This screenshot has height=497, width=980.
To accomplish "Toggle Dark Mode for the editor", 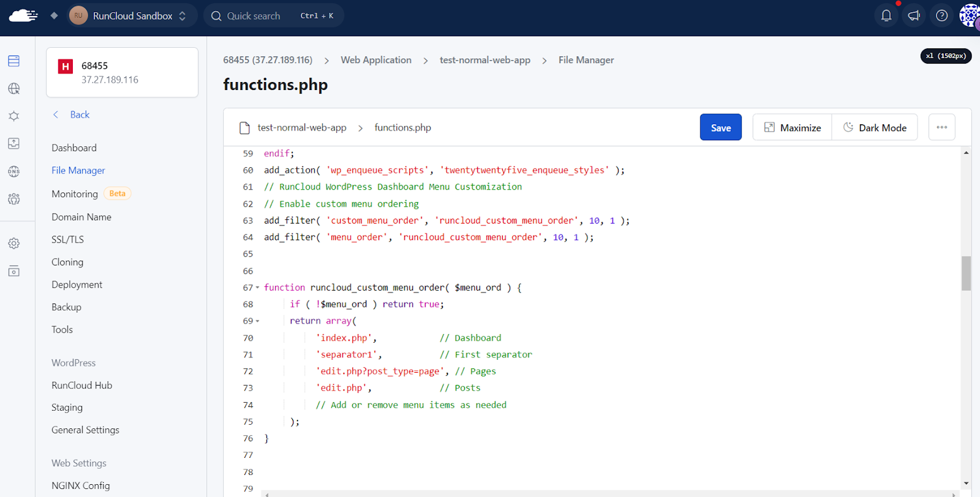I will point(875,127).
